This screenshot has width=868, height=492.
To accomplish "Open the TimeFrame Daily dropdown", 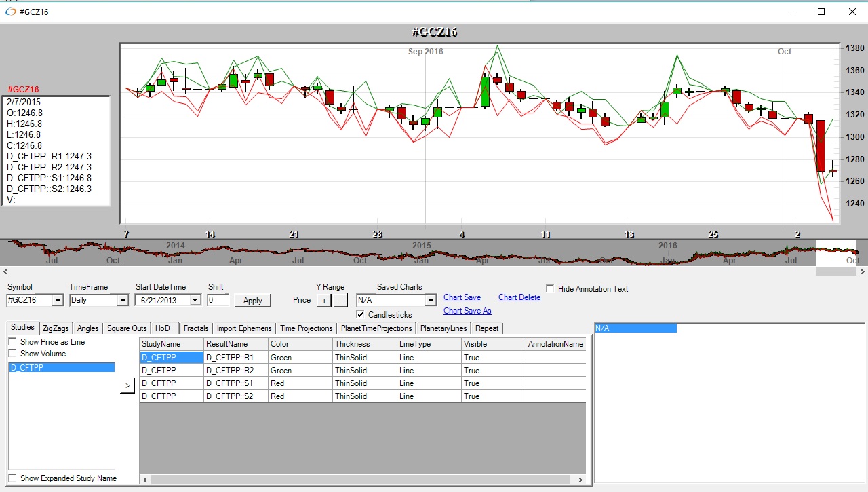I will [x=123, y=300].
